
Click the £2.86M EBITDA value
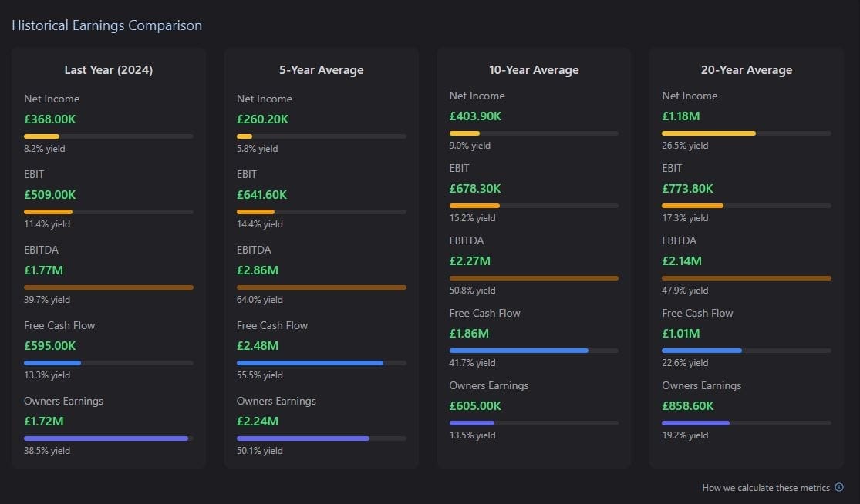pyautogui.click(x=258, y=270)
